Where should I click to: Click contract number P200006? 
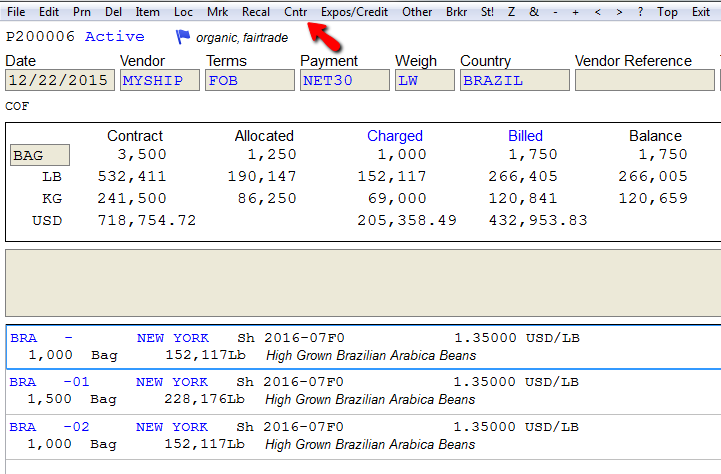point(40,36)
